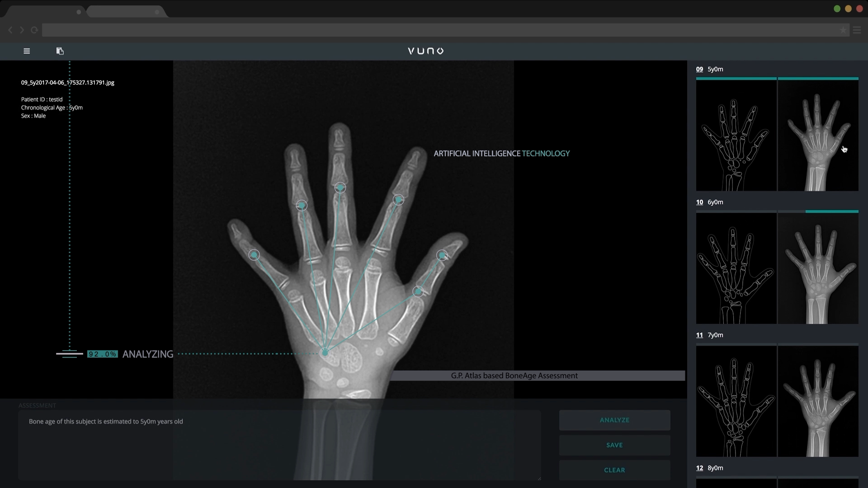The width and height of the screenshot is (868, 488).
Task: Click the thumb tip landmark marker
Action: (x=442, y=255)
